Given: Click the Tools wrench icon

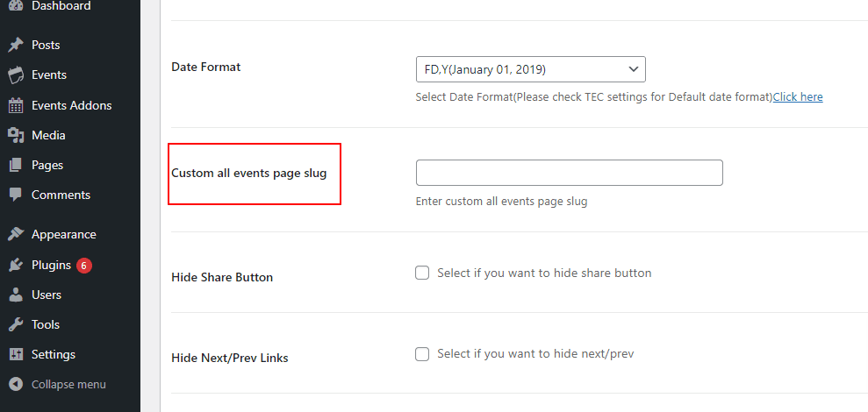Looking at the screenshot, I should tap(16, 324).
